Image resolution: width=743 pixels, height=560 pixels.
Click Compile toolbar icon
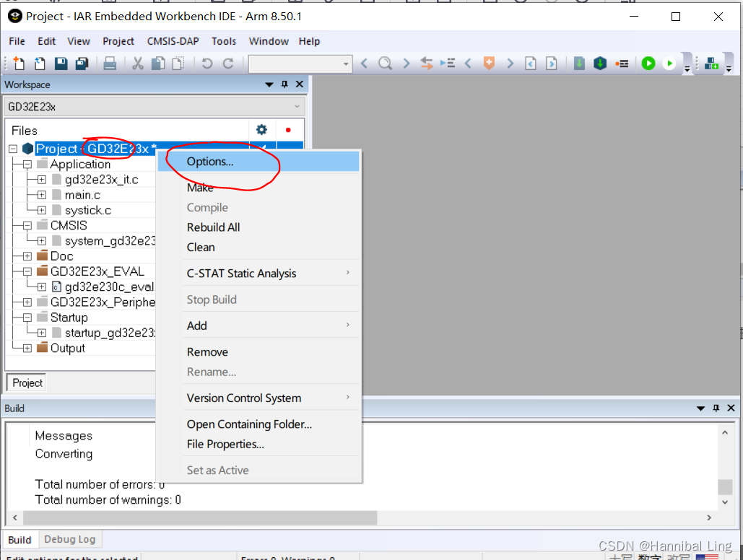pos(579,63)
